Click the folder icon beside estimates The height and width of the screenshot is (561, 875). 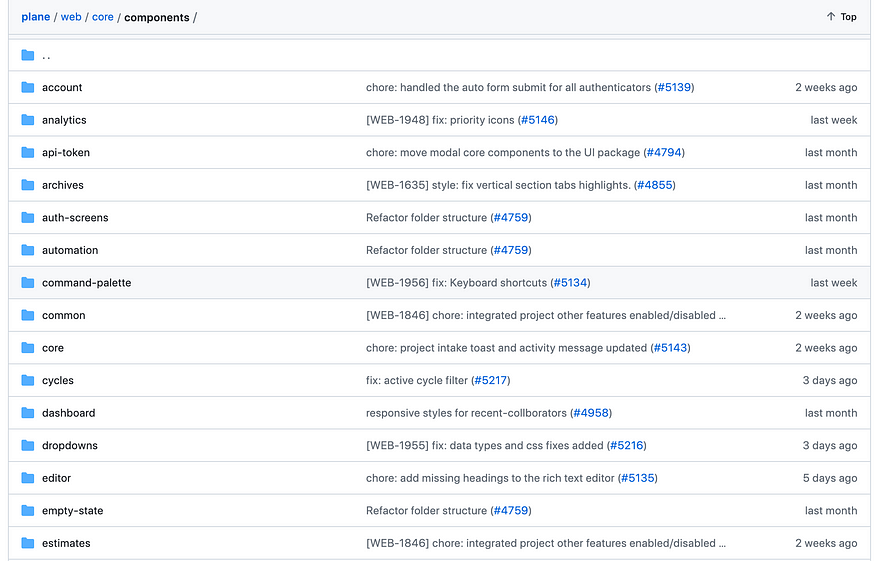[x=27, y=543]
